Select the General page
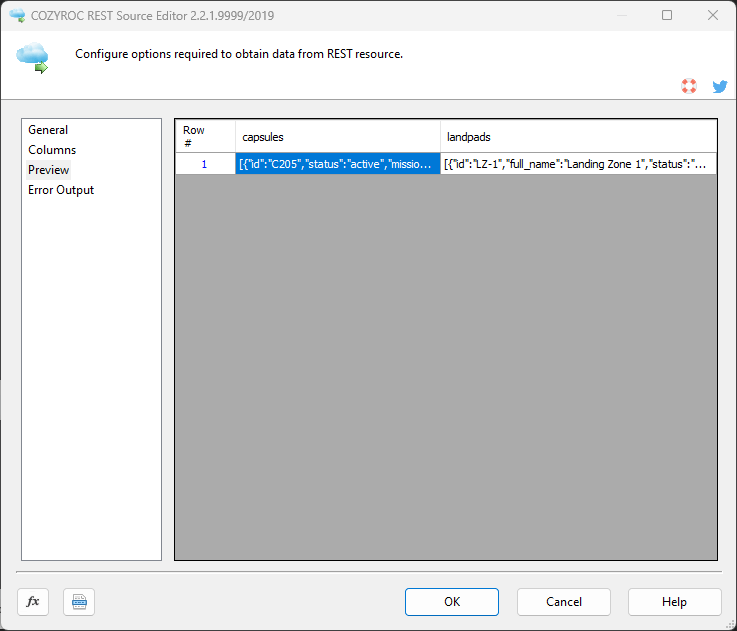This screenshot has height=631, width=737. coord(48,130)
